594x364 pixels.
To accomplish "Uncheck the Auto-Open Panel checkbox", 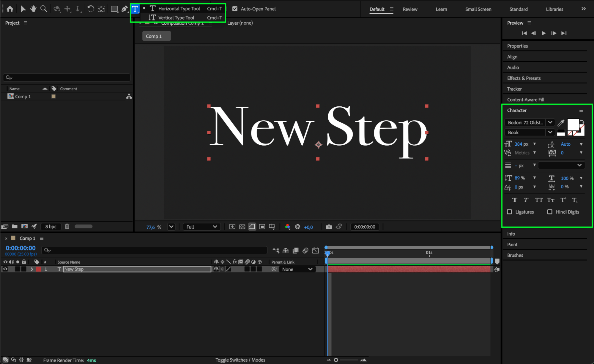I will (x=235, y=9).
